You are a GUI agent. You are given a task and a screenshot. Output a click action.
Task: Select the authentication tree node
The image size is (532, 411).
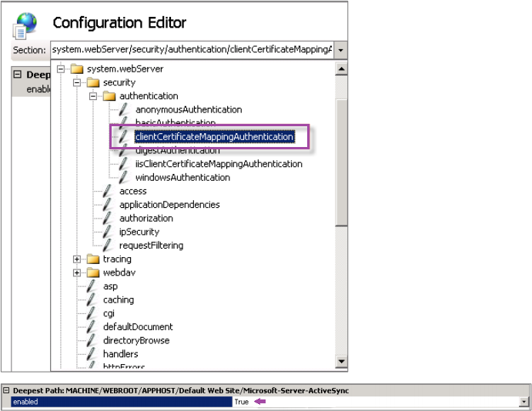tap(149, 96)
